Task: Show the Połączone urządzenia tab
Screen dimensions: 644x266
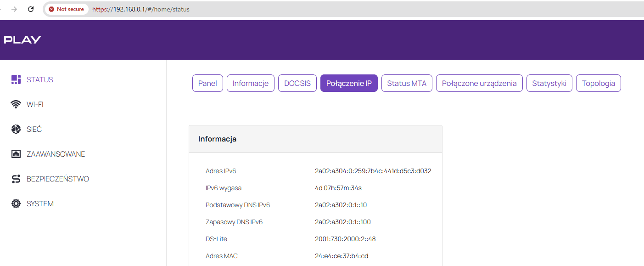Action: 479,83
